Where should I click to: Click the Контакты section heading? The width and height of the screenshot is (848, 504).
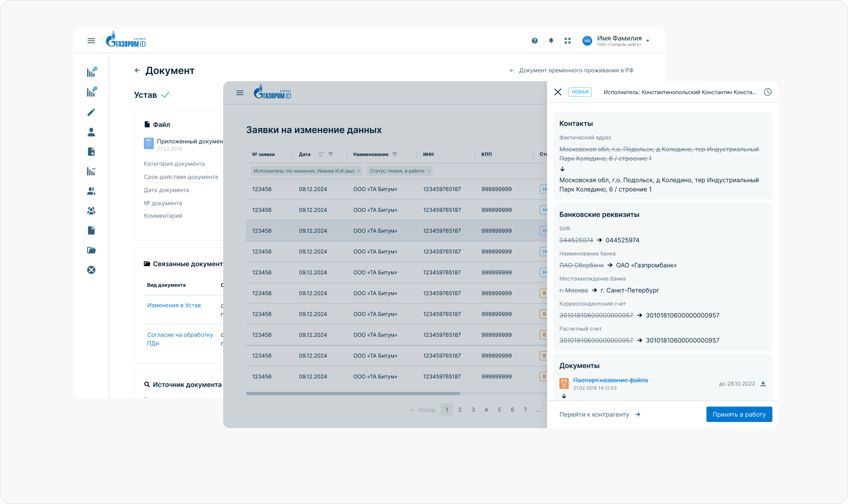tap(576, 124)
